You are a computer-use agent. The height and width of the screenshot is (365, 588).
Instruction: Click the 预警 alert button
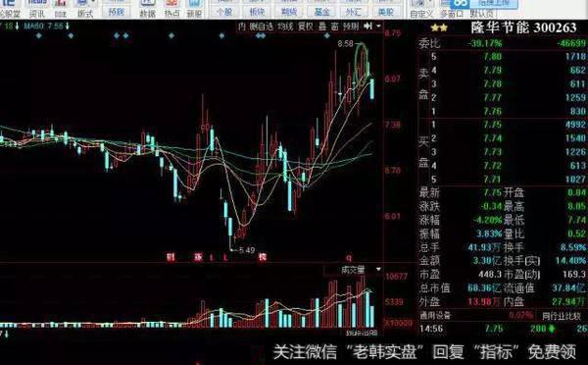pos(116,12)
